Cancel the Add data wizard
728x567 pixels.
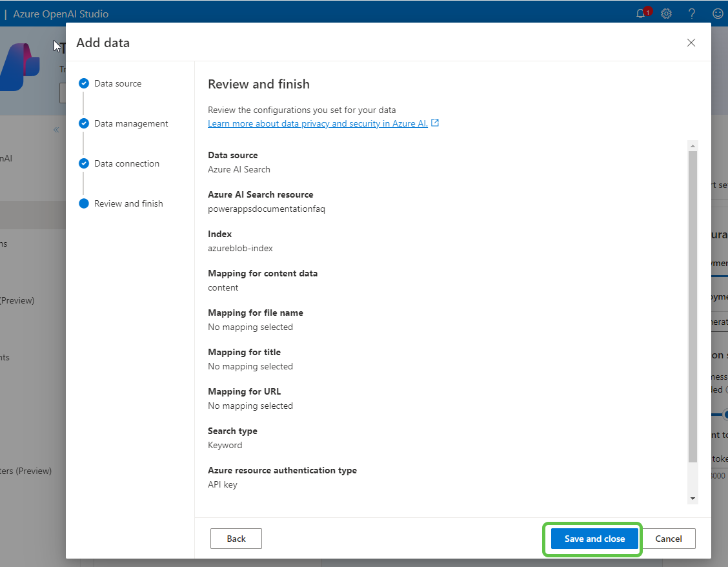(x=669, y=539)
